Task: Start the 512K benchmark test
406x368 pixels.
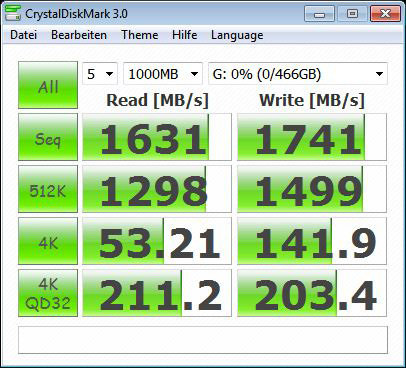Action: pyautogui.click(x=48, y=189)
